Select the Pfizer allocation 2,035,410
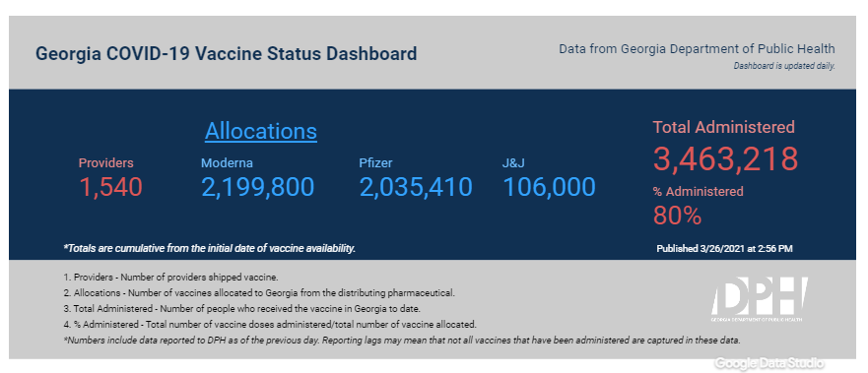868x373 pixels. (x=416, y=187)
